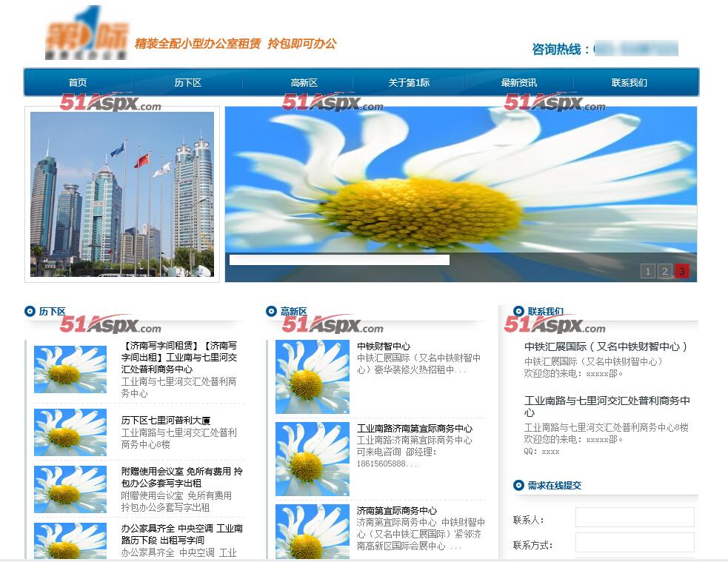This screenshot has width=728, height=562.
Task: Switch banner to slide 1
Action: point(648,271)
